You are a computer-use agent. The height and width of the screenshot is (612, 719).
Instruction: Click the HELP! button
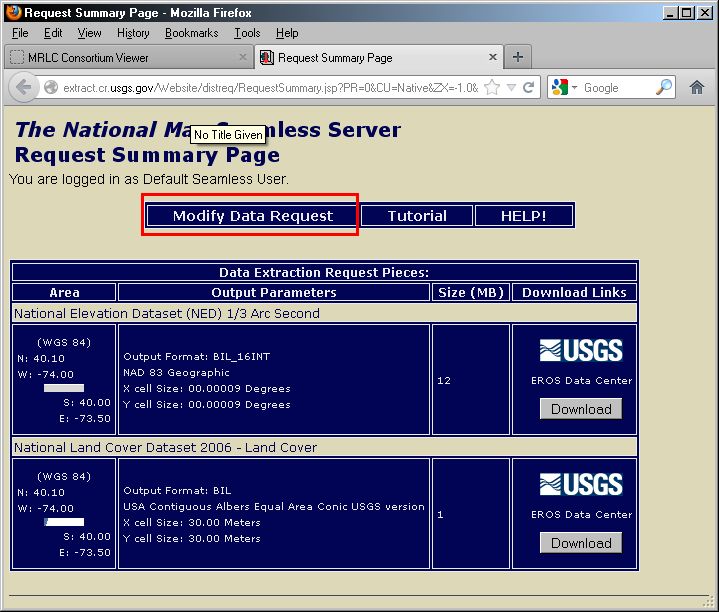523,216
